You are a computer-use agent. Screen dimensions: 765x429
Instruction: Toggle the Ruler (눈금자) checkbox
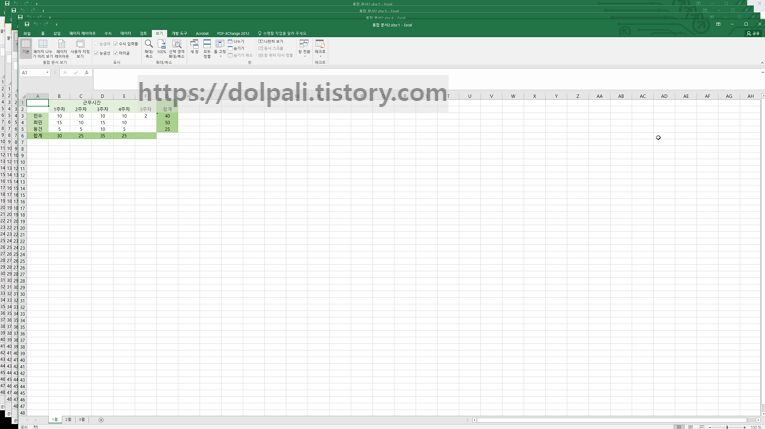click(x=102, y=44)
